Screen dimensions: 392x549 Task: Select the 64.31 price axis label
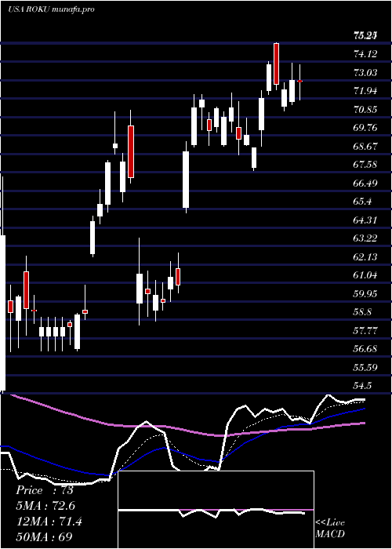coord(365,220)
